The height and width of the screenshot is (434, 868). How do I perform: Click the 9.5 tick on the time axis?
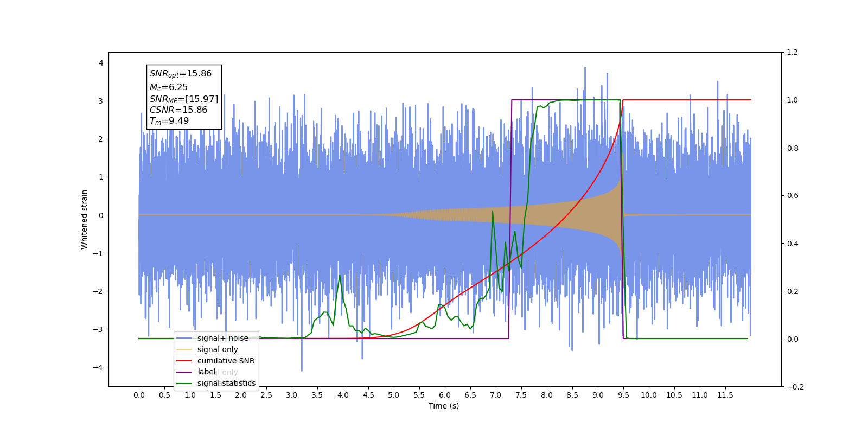(623, 395)
